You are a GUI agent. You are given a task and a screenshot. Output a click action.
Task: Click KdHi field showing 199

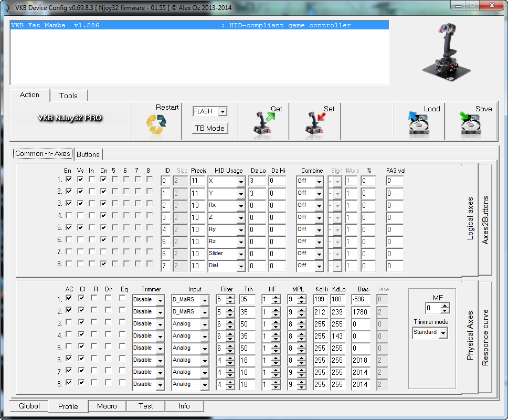321,300
